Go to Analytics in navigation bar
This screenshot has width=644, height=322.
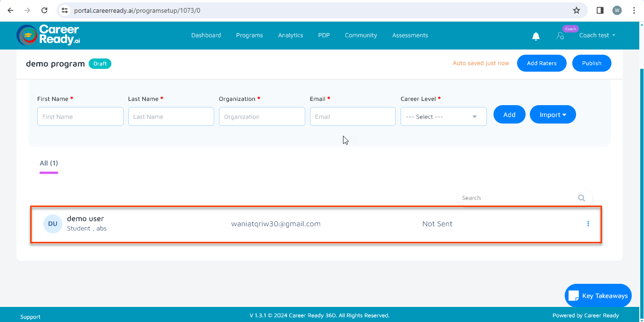[x=290, y=35]
